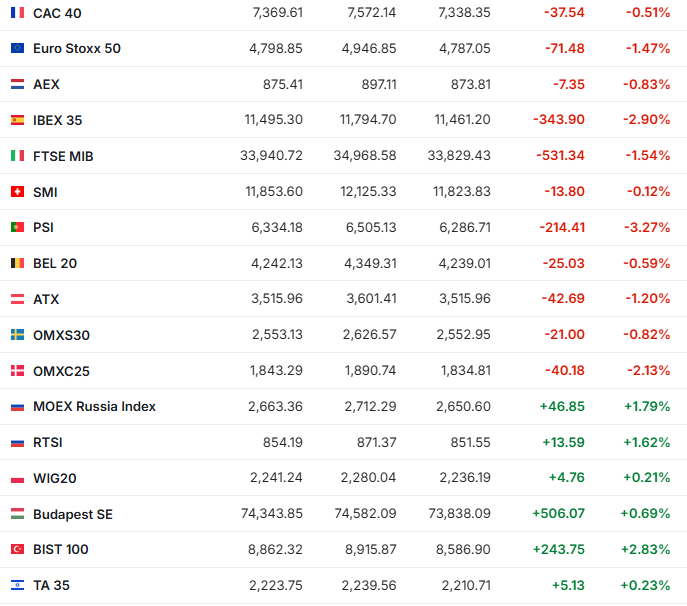
Task: Click the RTSI index name
Action: point(48,442)
